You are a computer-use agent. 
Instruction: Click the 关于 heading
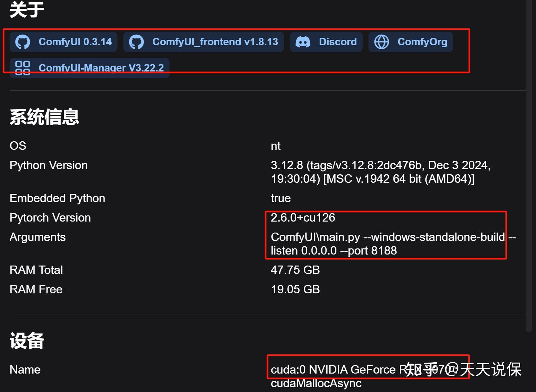[x=27, y=10]
